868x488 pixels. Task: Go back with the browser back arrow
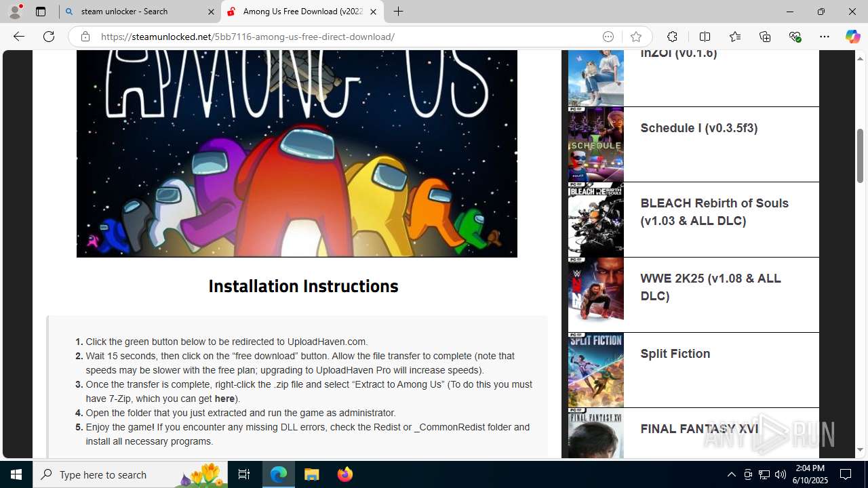tap(18, 37)
